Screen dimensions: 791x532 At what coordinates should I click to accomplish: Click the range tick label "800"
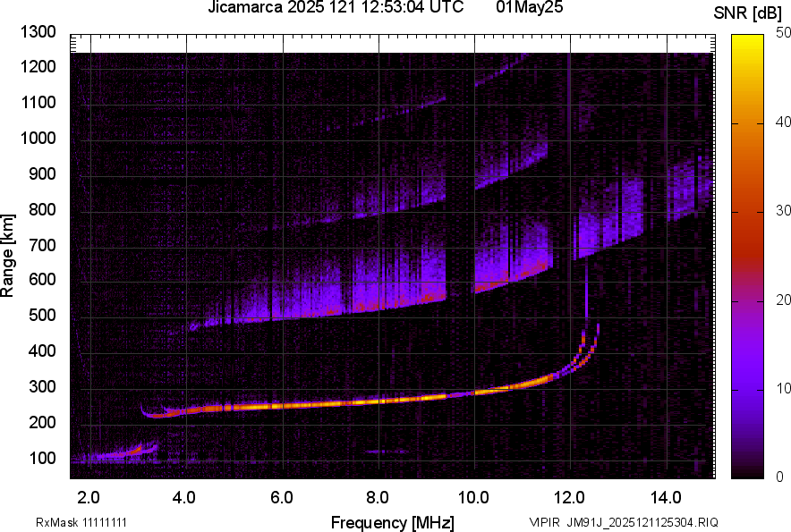pyautogui.click(x=42, y=209)
